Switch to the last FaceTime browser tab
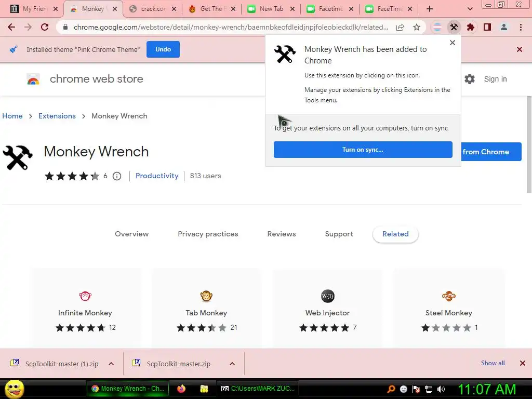532x399 pixels. click(389, 9)
